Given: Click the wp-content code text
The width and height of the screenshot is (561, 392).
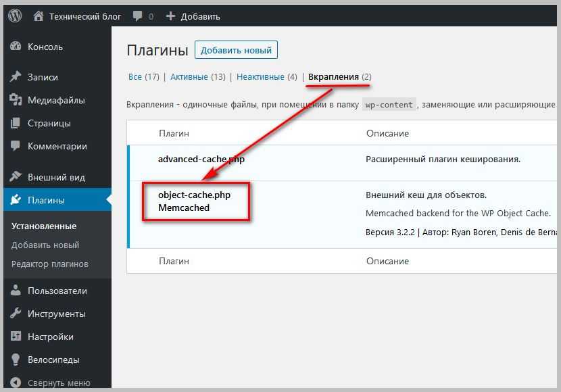Looking at the screenshot, I should click(389, 105).
